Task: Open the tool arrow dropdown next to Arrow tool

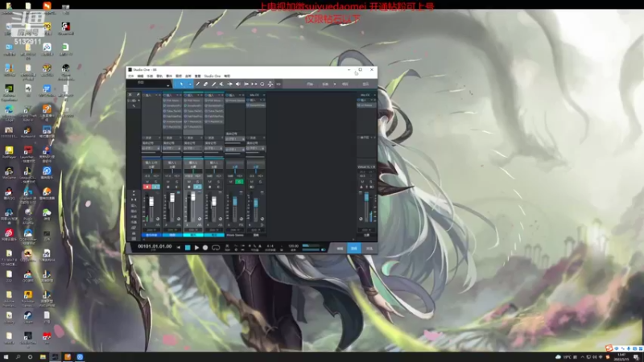Action: pos(190,84)
